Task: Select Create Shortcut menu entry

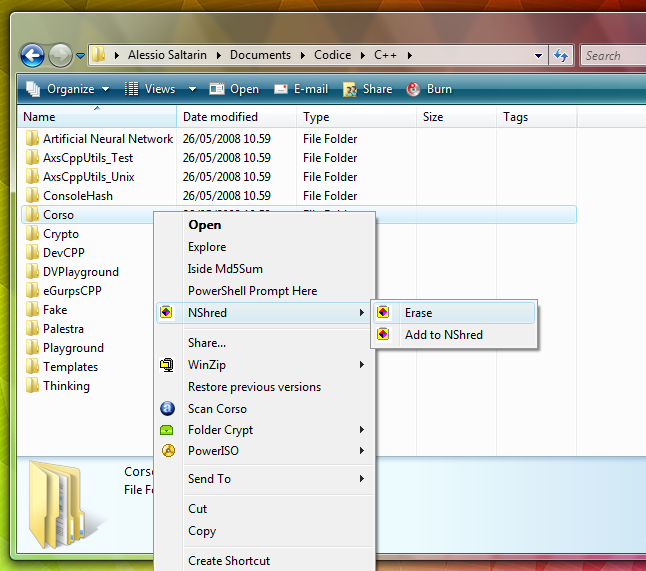Action: [265, 561]
